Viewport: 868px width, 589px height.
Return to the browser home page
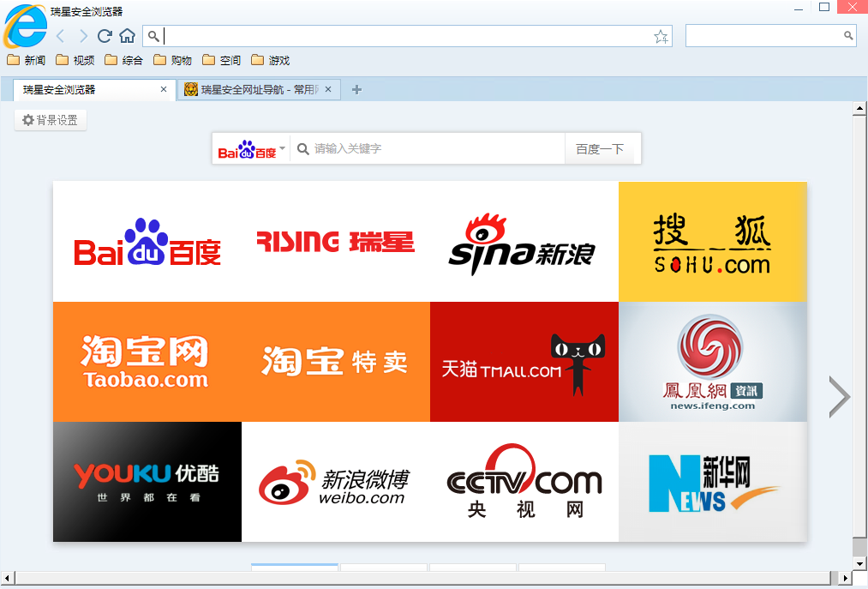[125, 36]
